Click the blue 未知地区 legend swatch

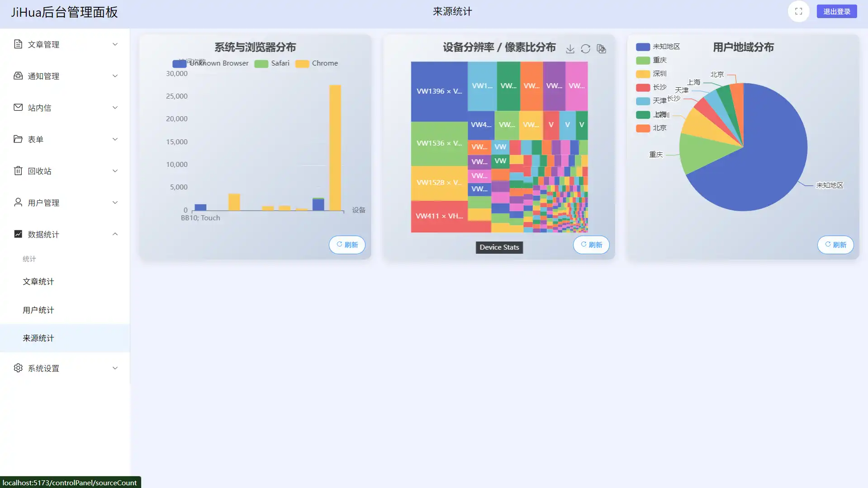pos(643,47)
